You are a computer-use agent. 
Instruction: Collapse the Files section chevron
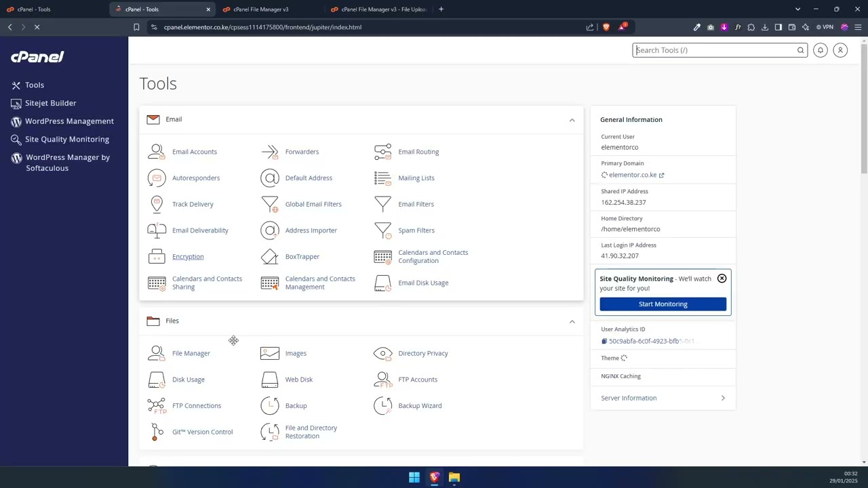point(572,321)
